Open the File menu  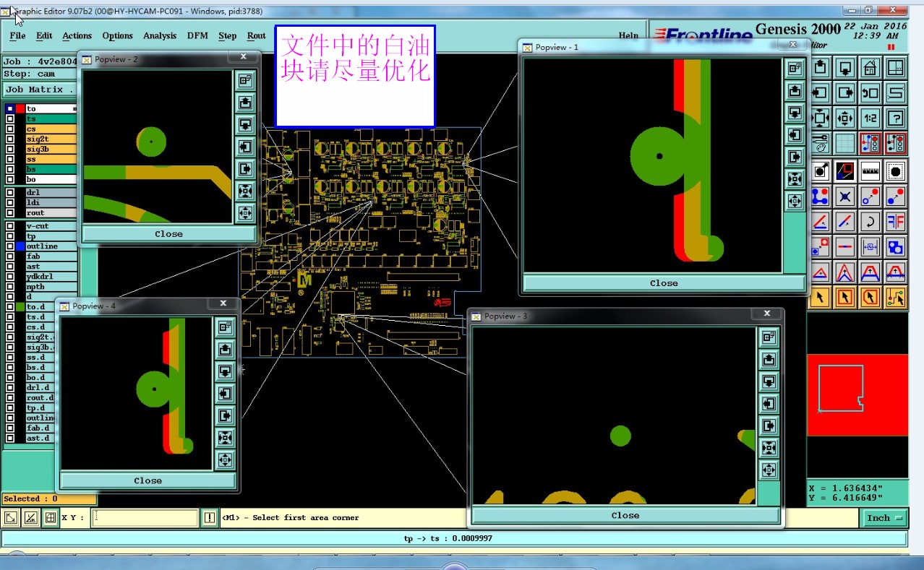tap(17, 35)
